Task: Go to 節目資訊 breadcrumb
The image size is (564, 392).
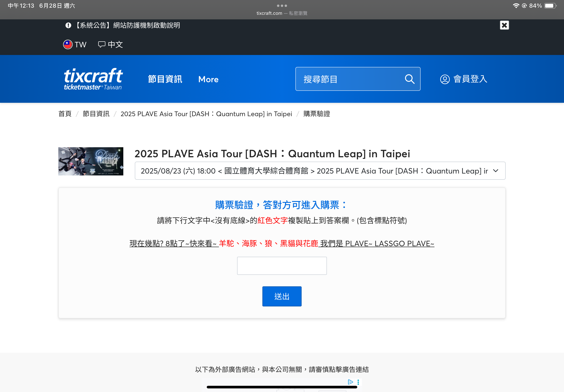Action: [96, 114]
